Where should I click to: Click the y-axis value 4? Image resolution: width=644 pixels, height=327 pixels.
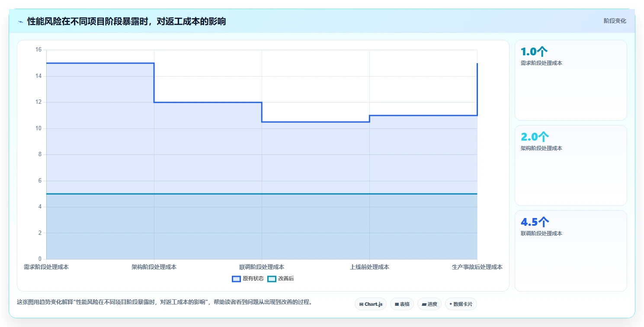[39, 207]
